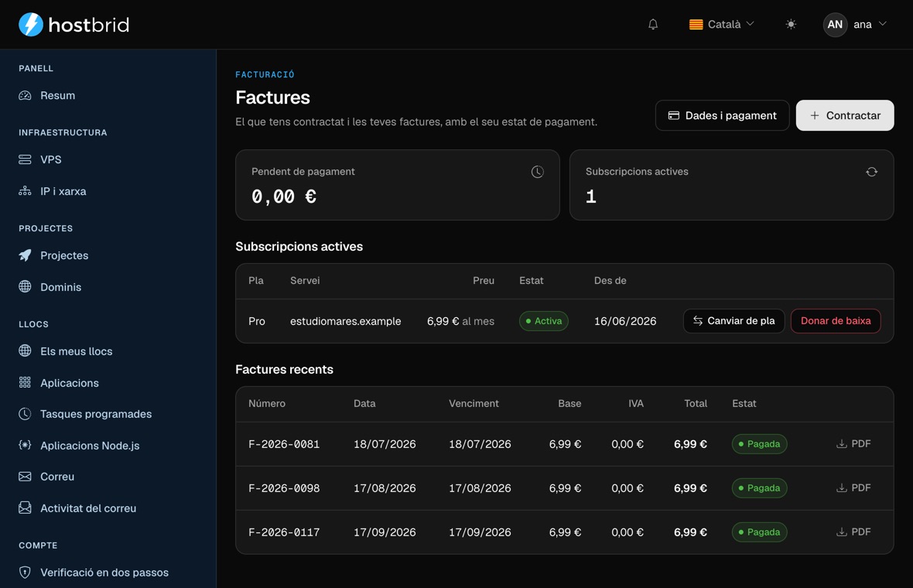Toggle the light/dark theme sun icon
913x588 pixels.
click(790, 25)
